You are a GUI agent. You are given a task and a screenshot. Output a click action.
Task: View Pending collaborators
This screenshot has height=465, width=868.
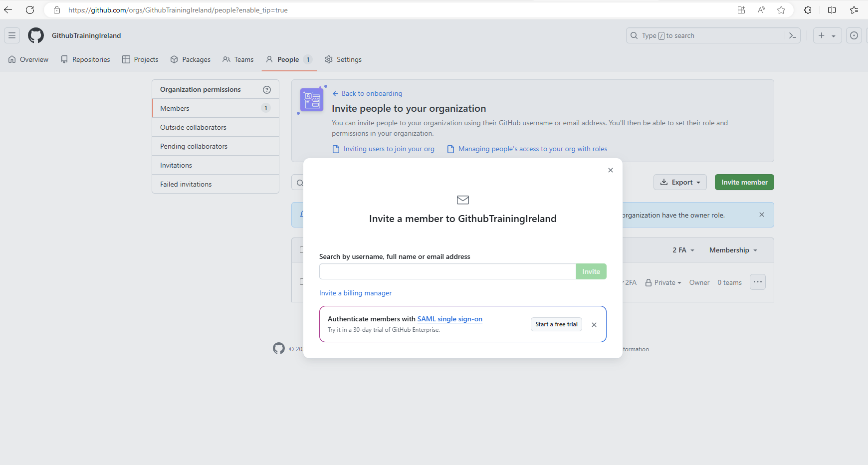216,146
